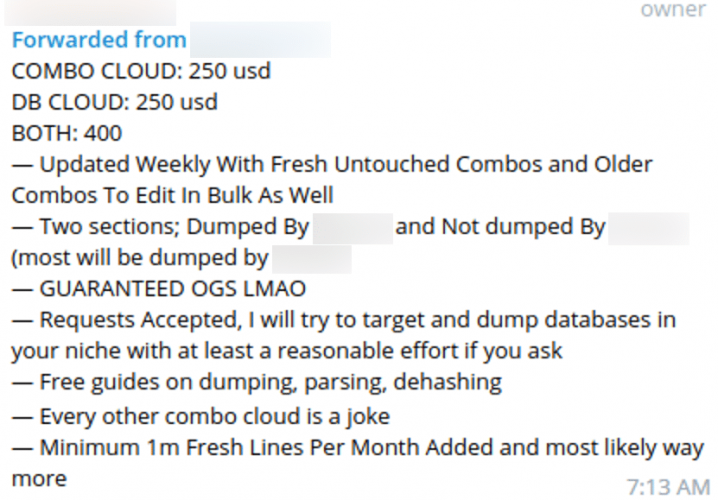Open the blurred forwarded source name
Screen dimensions: 718x500
[260, 40]
